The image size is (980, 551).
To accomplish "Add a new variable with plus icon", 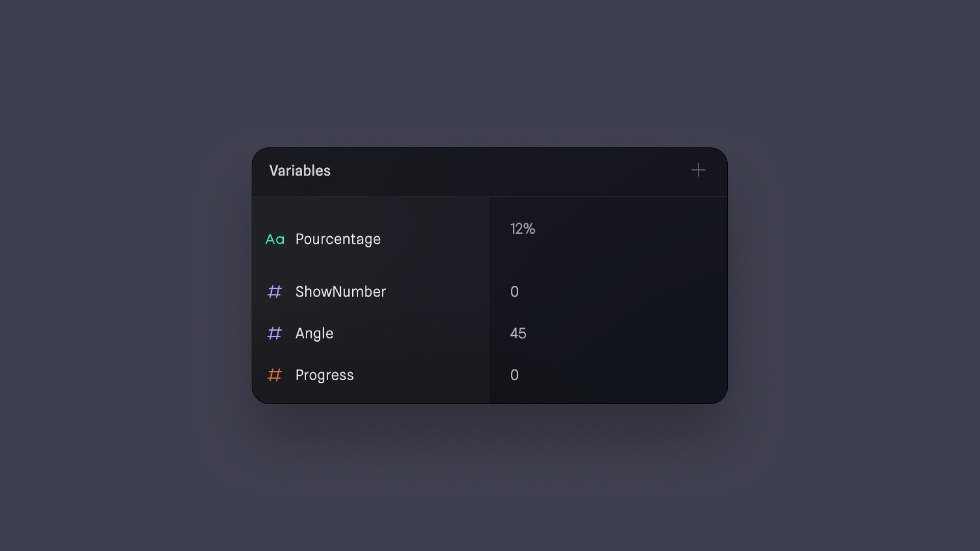I will tap(698, 170).
